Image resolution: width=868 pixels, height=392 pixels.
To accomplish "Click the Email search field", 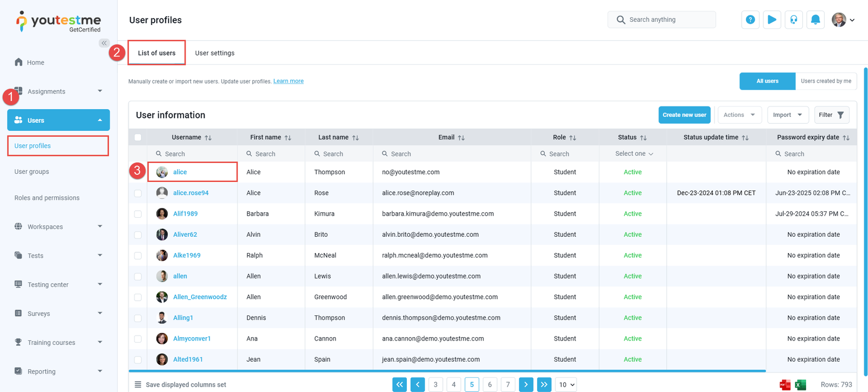I will (451, 154).
